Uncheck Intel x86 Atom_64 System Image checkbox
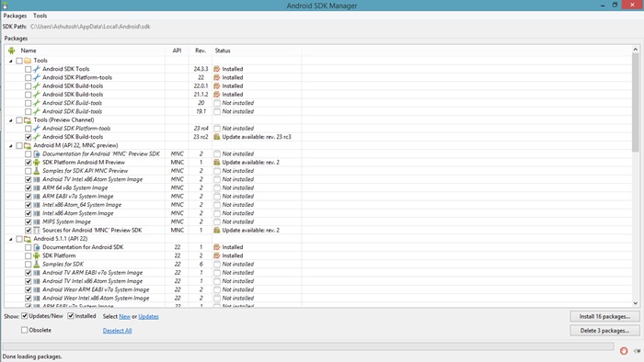Viewport: 644px width, 362px height. (x=28, y=205)
